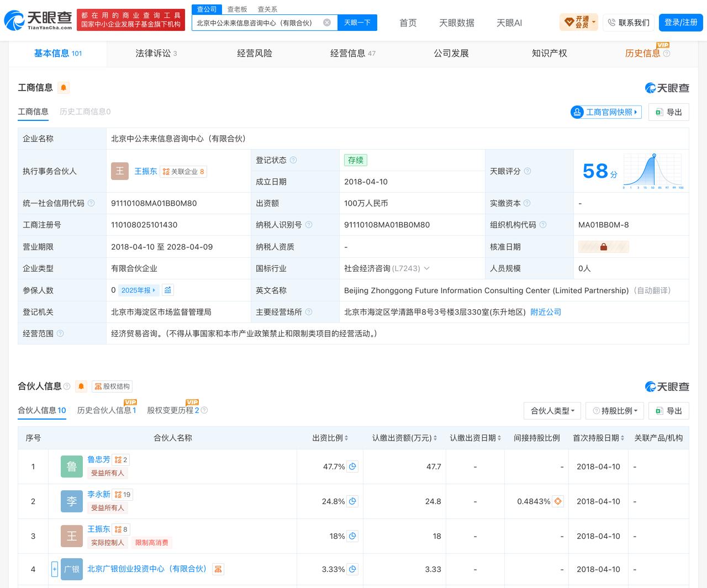707x588 pixels.
Task: Click the 天眼一下 search button
Action: coord(357,23)
